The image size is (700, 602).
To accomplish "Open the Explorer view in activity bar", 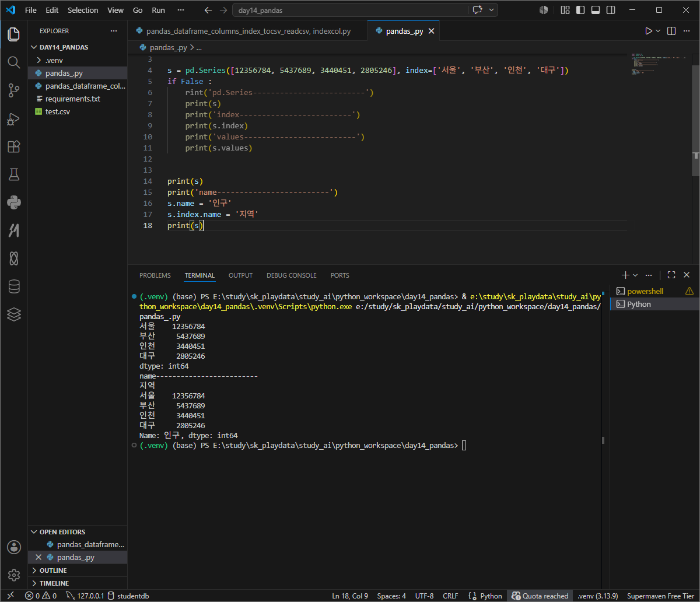I will 14,34.
